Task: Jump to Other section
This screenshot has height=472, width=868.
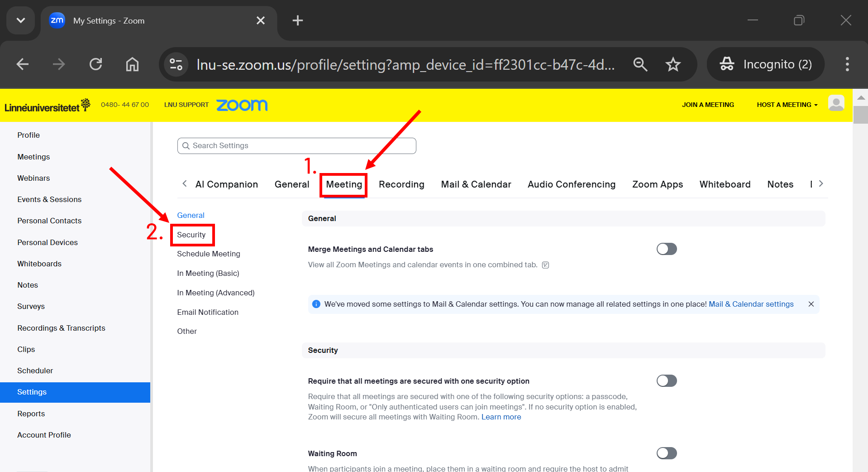Action: pyautogui.click(x=187, y=331)
